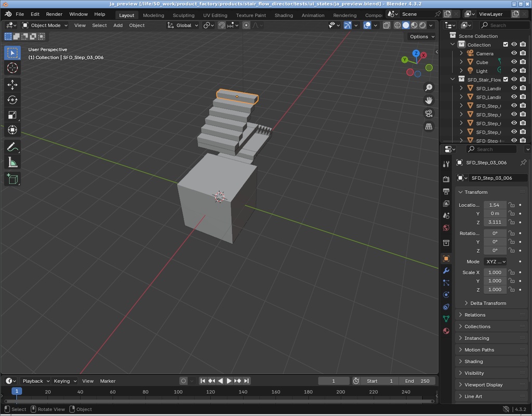The image size is (532, 416).
Task: Switch to the Shading workspace tab
Action: pyautogui.click(x=284, y=15)
